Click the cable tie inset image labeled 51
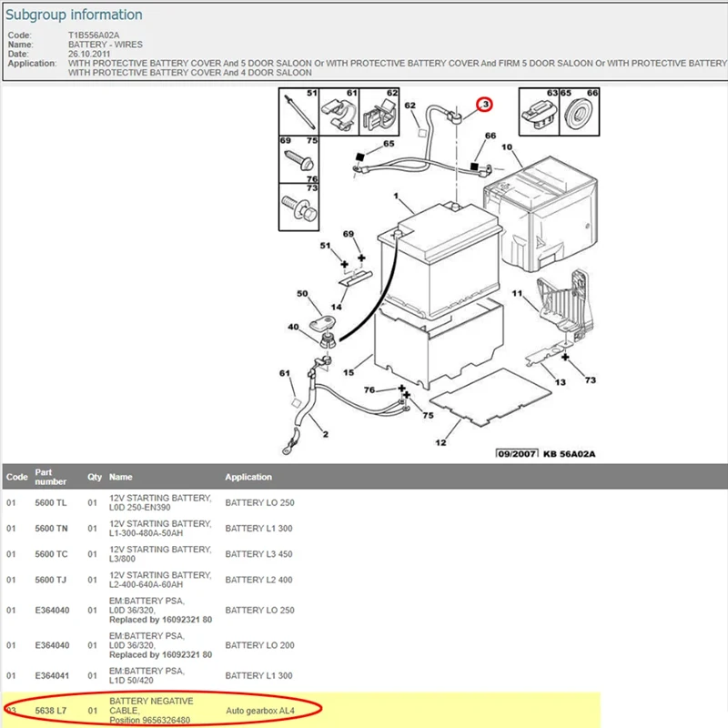Viewport: 728px width, 728px height. click(298, 112)
